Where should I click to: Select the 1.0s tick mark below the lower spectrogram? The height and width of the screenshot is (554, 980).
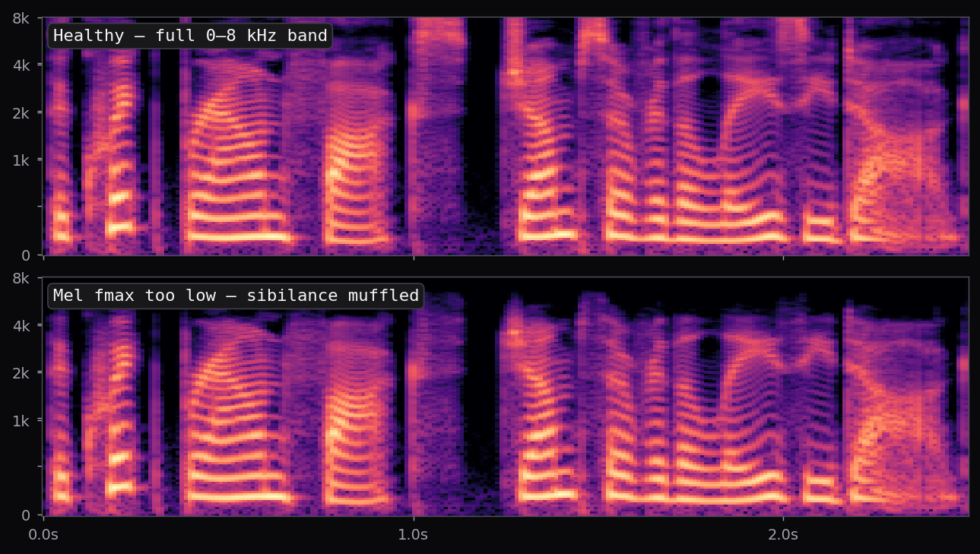413,521
